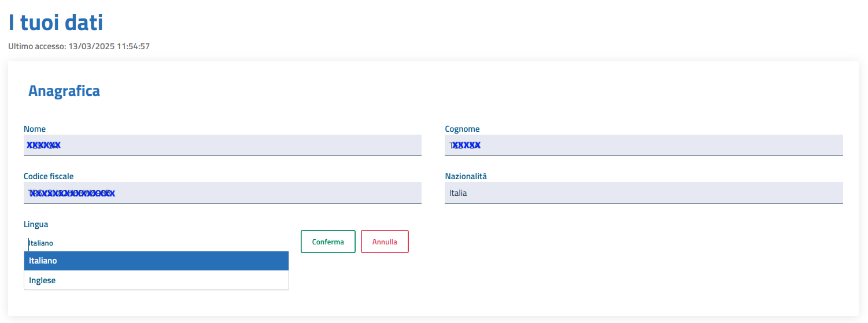Click the Ultimo accesso timestamp text
The width and height of the screenshot is (868, 323).
click(79, 46)
